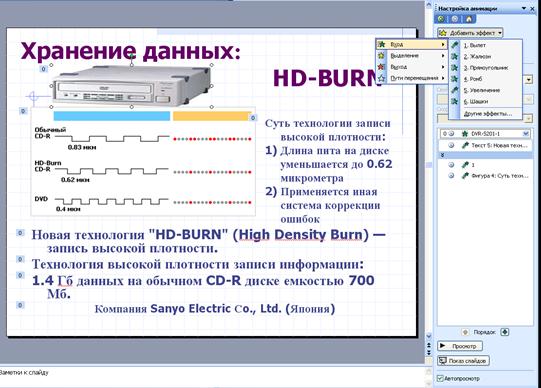Click the clock icon beside Фигура 4 entry

pos(451,176)
